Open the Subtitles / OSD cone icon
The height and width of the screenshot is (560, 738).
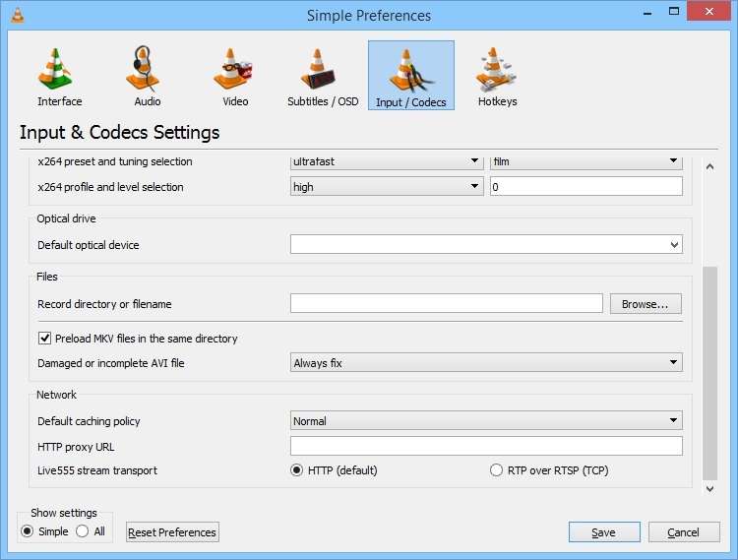point(318,69)
